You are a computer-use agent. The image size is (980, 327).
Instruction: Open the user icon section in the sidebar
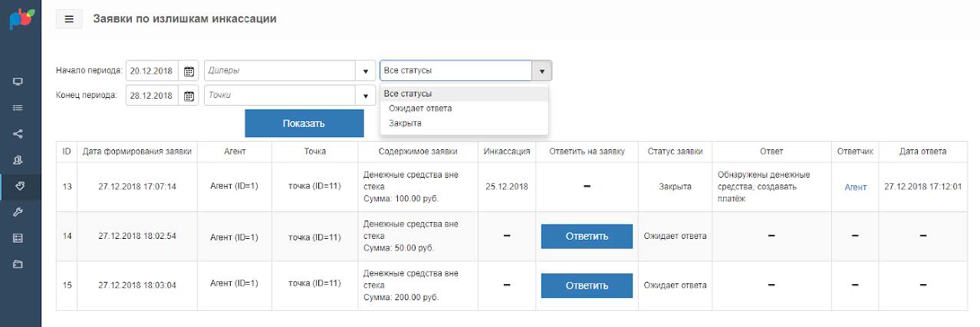(x=18, y=160)
